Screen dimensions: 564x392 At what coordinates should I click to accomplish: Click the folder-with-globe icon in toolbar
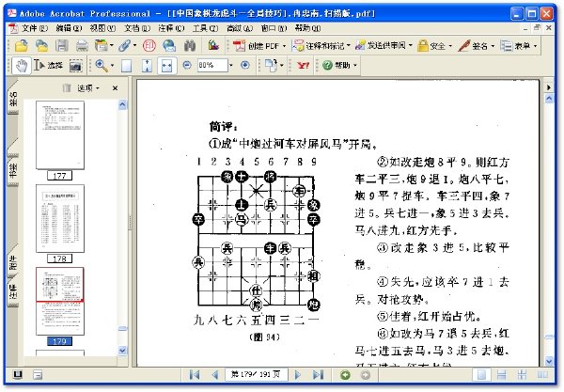41,46
